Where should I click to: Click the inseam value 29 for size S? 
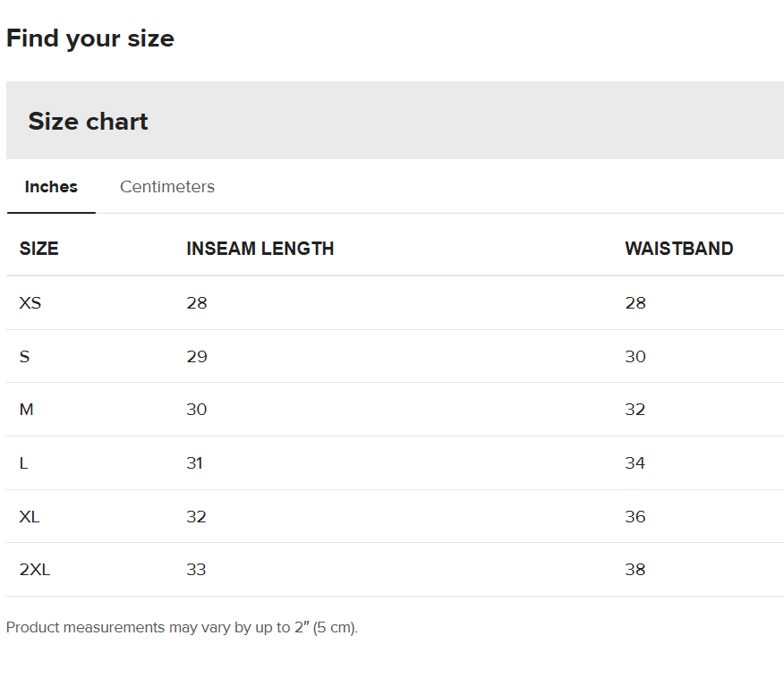[197, 357]
